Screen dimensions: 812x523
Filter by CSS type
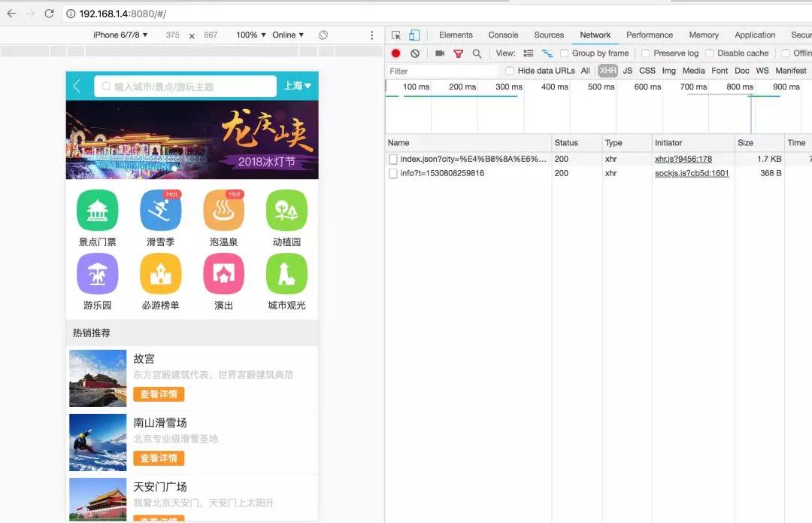click(647, 71)
